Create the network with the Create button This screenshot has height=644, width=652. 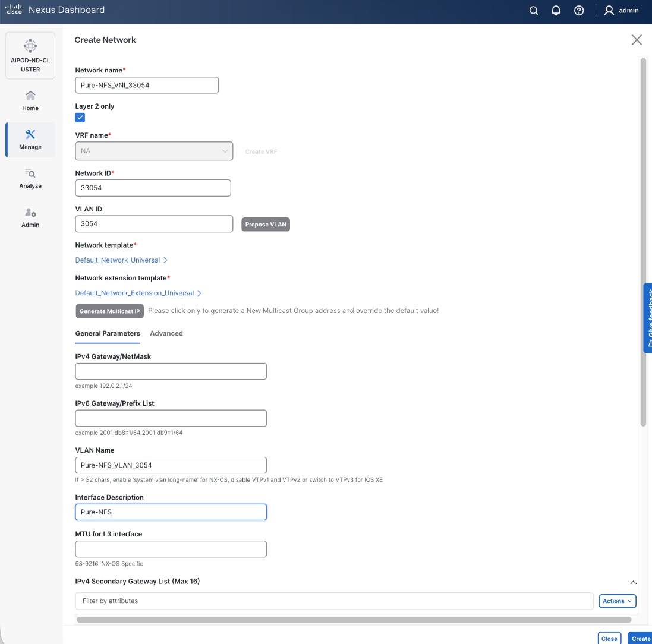640,639
